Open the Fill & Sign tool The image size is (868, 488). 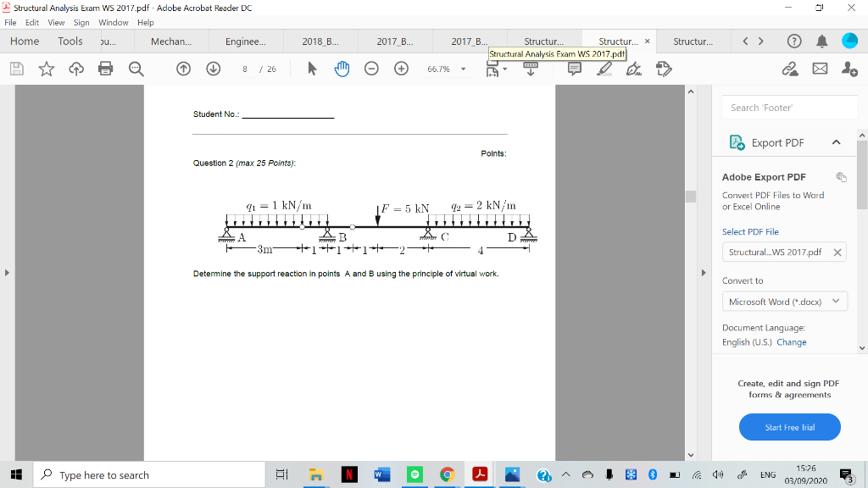tap(664, 69)
